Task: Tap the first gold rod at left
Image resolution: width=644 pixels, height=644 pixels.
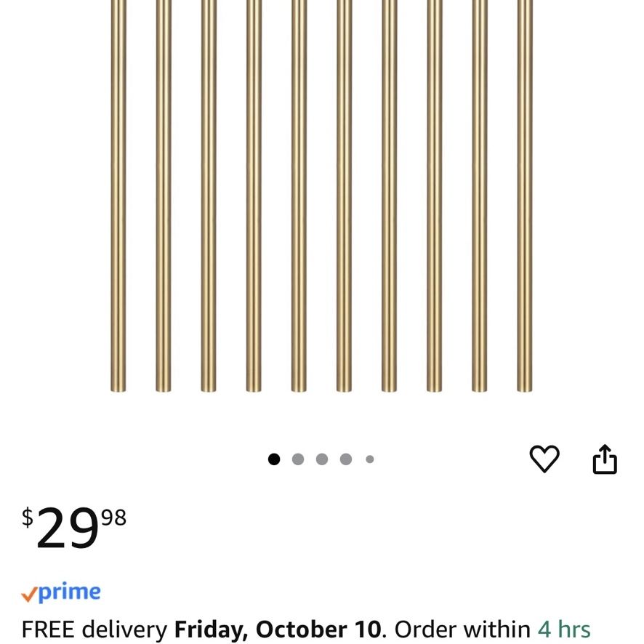Action: tap(118, 196)
